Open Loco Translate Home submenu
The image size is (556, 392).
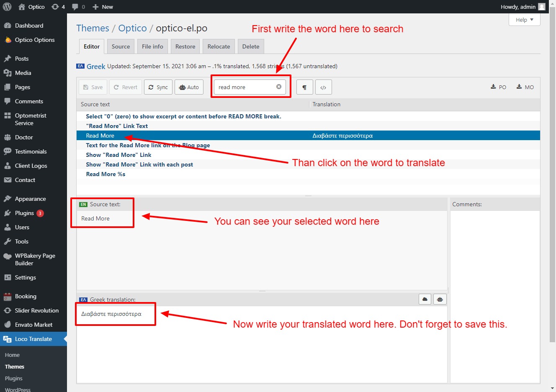[12, 355]
